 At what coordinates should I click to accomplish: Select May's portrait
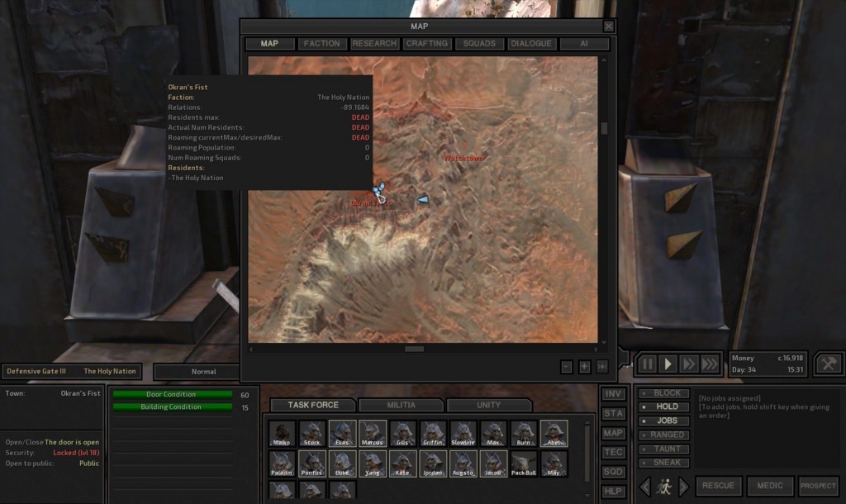(x=554, y=464)
